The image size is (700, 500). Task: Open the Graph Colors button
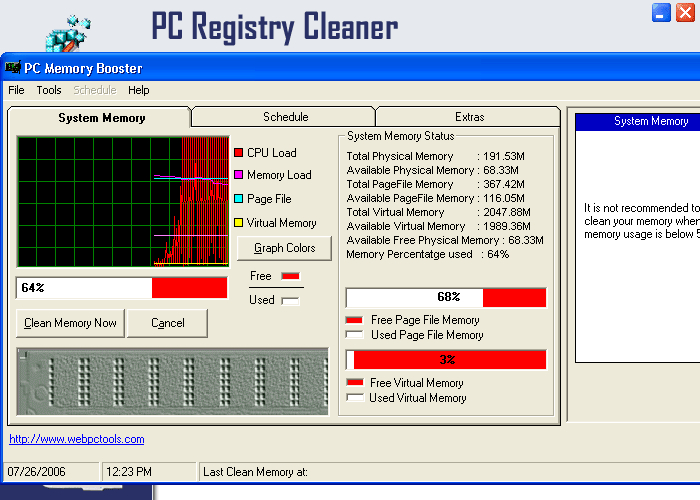(284, 248)
